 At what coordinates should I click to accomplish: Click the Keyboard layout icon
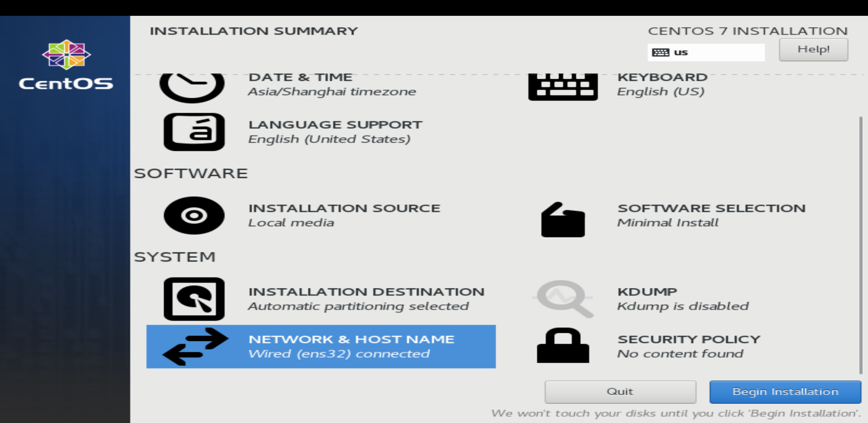[x=563, y=87]
